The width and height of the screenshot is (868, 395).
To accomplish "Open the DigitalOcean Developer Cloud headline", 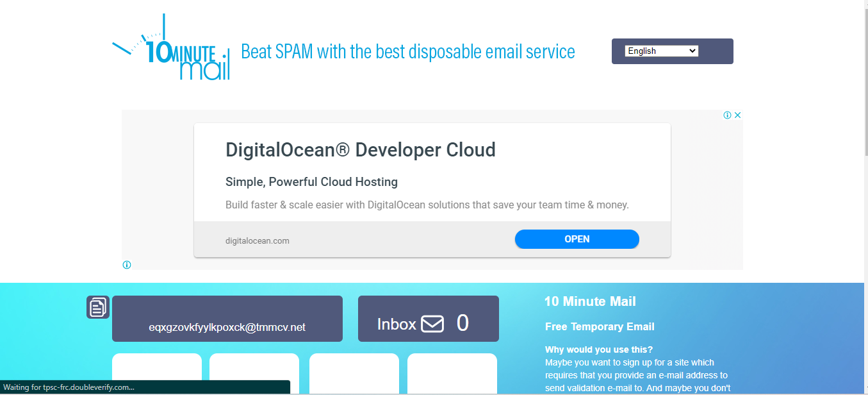I will [x=361, y=150].
